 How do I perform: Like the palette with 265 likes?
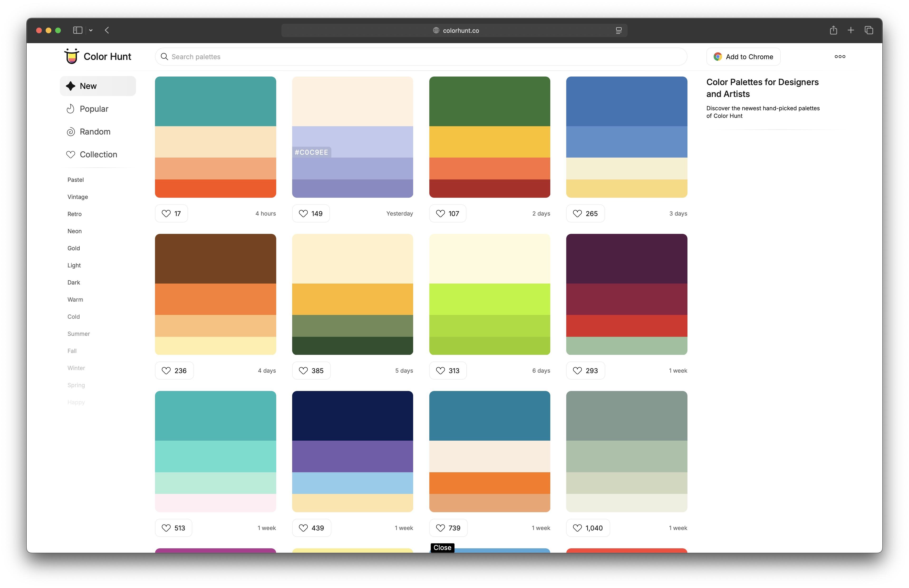click(x=585, y=213)
